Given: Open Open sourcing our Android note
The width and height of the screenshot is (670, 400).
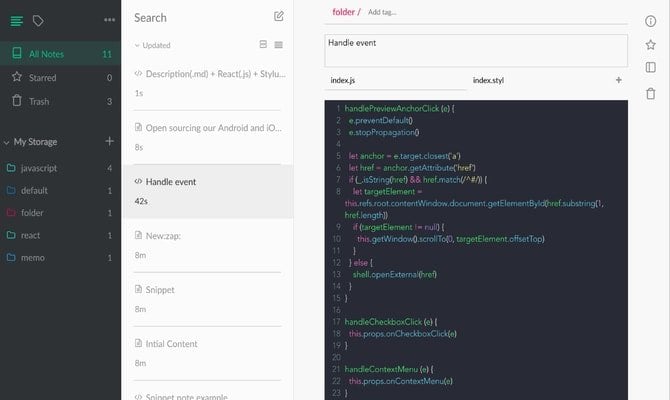Looking at the screenshot, I should [208, 137].
